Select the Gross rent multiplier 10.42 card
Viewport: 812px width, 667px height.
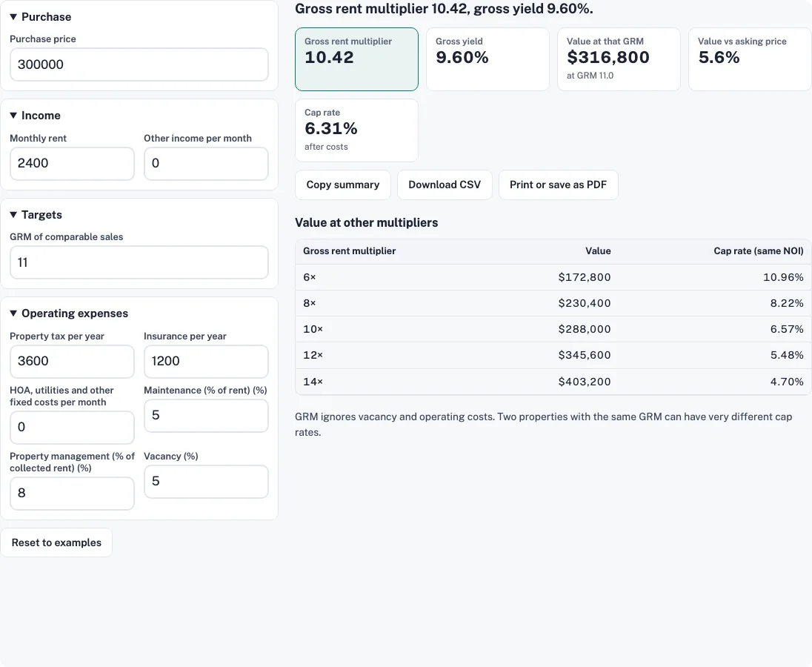(x=356, y=59)
